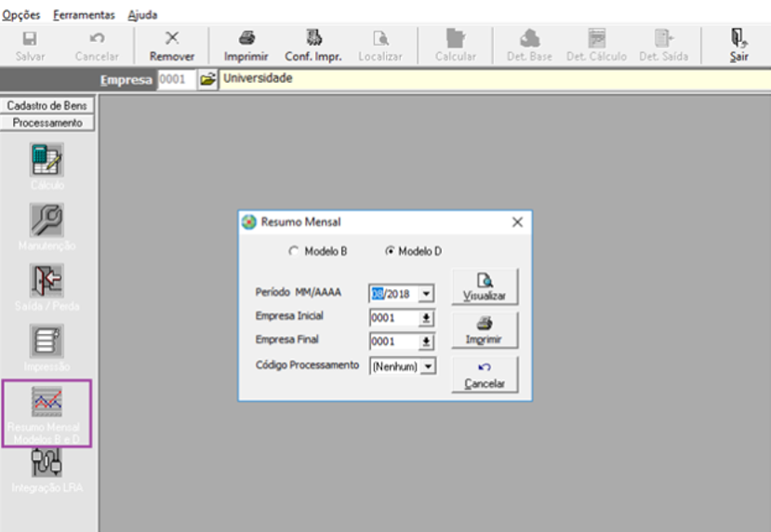Select the Modelo D radio button
771x532 pixels.
390,251
